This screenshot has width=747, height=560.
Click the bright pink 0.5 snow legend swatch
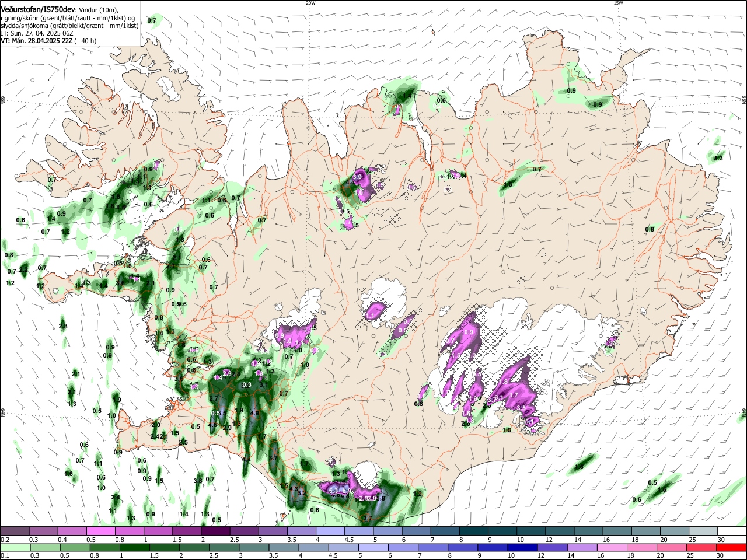pyautogui.click(x=101, y=531)
